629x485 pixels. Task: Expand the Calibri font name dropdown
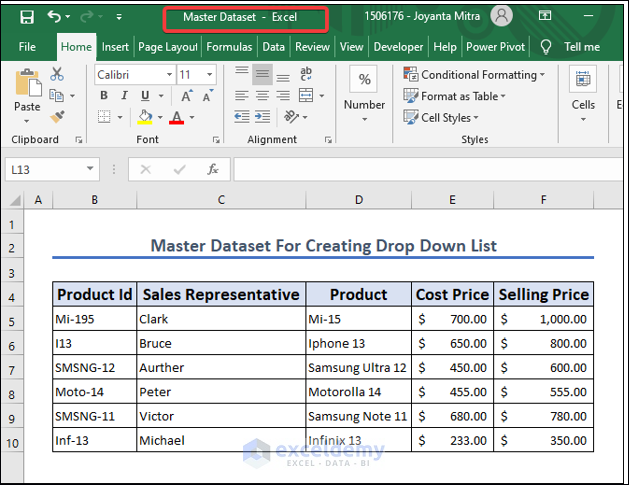click(167, 75)
